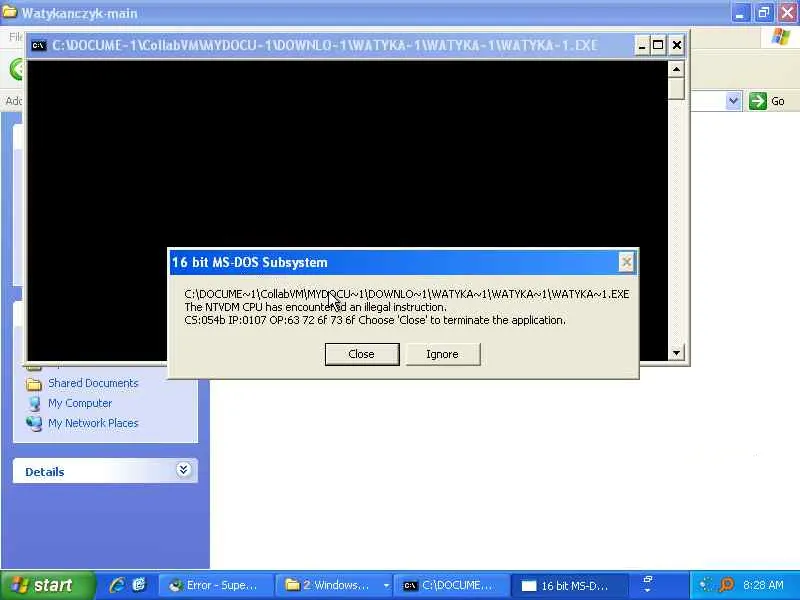
Task: Switch to Error - Supe... taskbar button
Action: [216, 585]
